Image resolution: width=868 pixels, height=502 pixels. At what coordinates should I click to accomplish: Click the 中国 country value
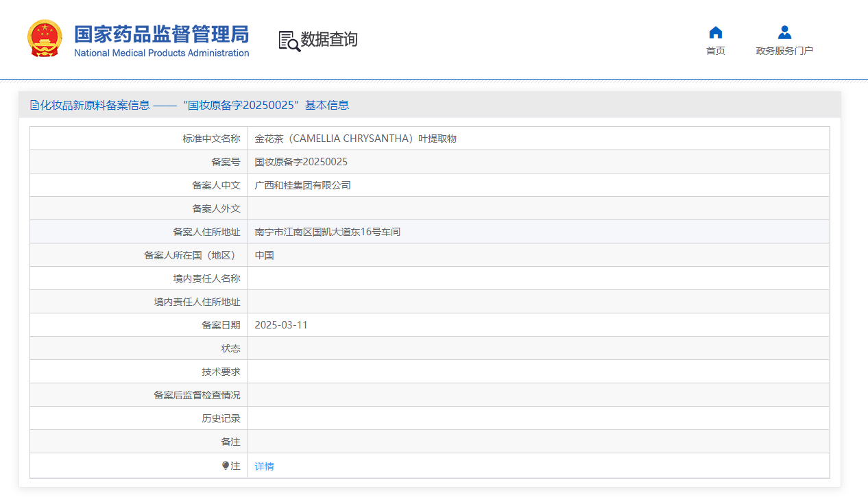tap(264, 255)
